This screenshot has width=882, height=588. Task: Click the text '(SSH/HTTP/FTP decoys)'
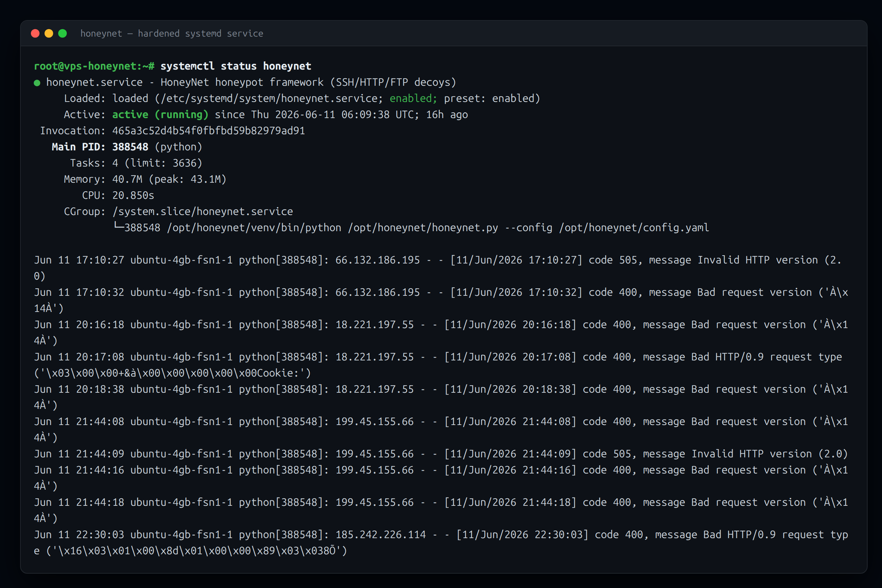[x=393, y=82]
